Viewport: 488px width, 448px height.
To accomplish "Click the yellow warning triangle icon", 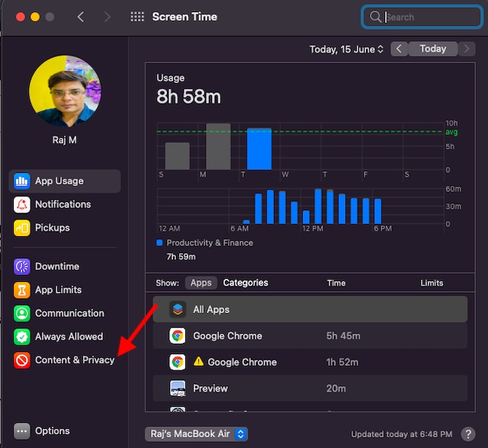I will (198, 361).
